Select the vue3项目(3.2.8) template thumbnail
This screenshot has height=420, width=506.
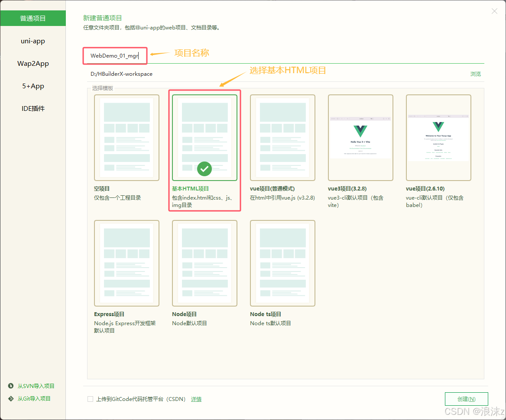(x=360, y=138)
